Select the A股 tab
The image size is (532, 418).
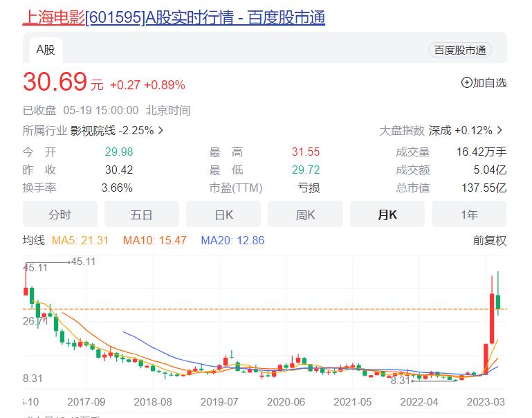(x=46, y=50)
